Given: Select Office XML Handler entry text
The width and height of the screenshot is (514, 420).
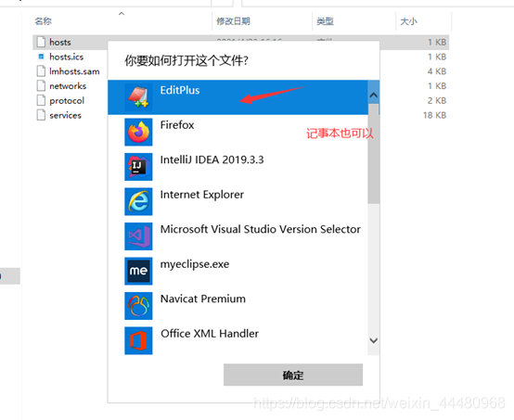Looking at the screenshot, I should pos(210,333).
